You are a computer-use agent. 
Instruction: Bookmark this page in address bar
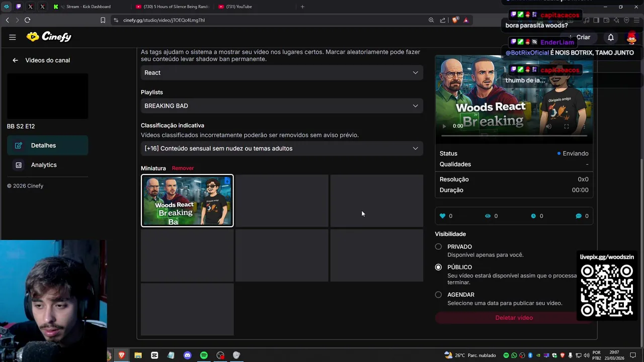coord(103,20)
